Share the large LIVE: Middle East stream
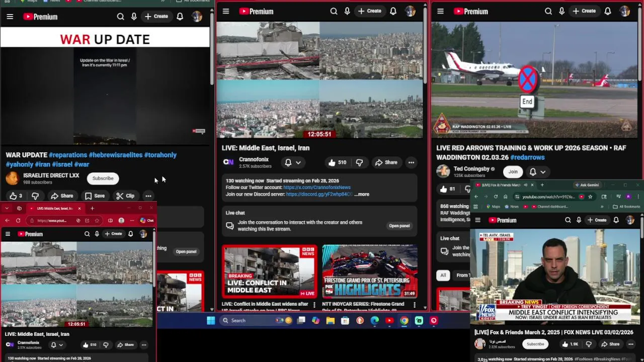Image resolution: width=644 pixels, height=362 pixels. (x=386, y=162)
